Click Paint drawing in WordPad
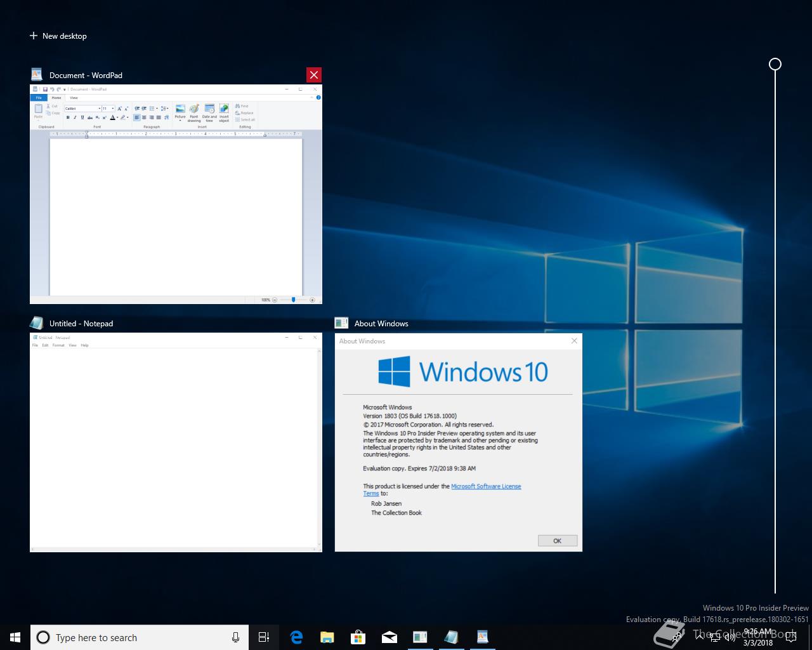 [x=194, y=113]
